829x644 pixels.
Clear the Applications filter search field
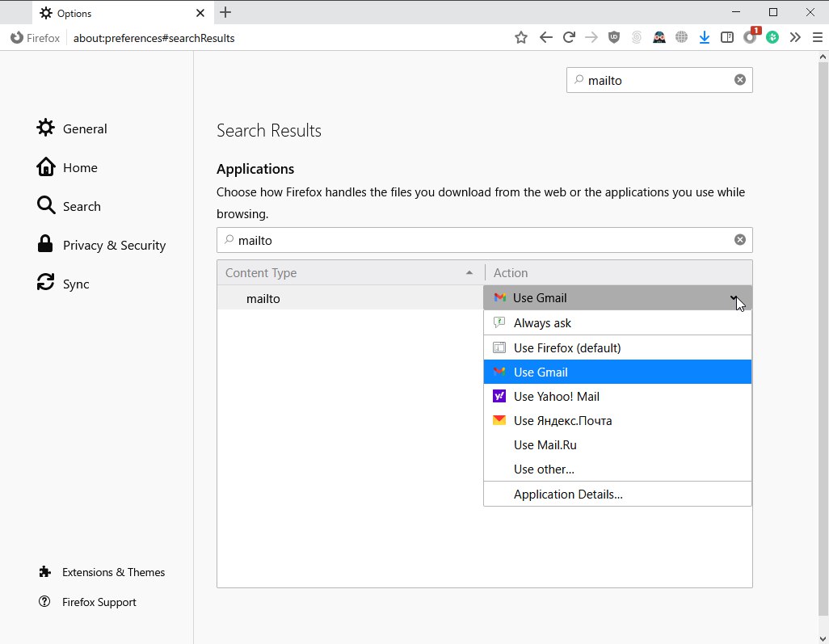[739, 240]
